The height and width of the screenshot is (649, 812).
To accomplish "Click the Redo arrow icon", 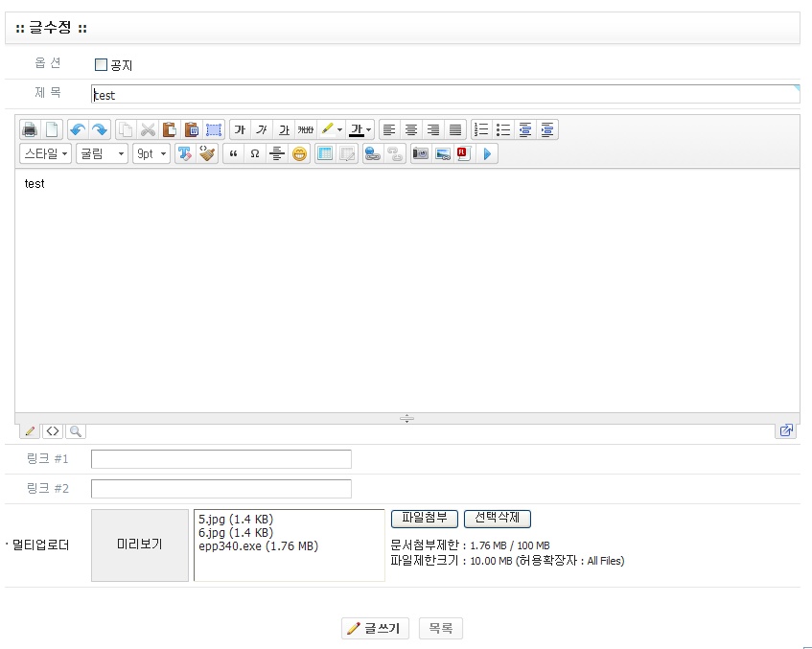I will tap(99, 129).
